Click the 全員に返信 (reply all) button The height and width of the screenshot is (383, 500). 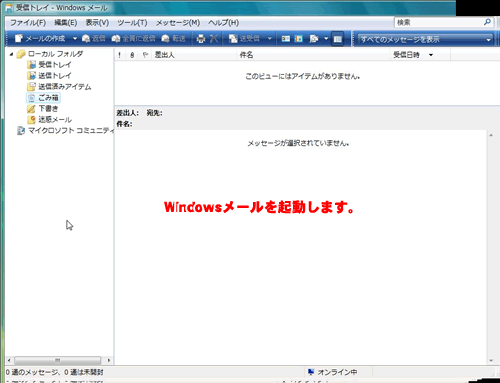(x=133, y=39)
